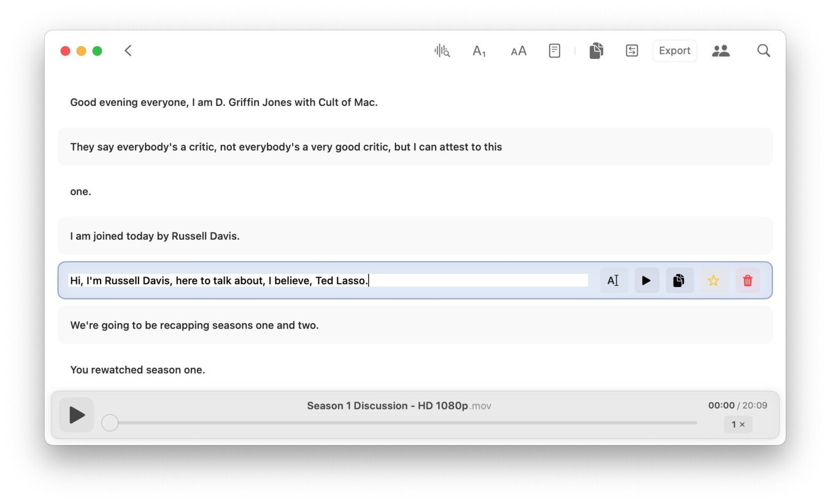Open the speakers panel with the people icon

721,51
